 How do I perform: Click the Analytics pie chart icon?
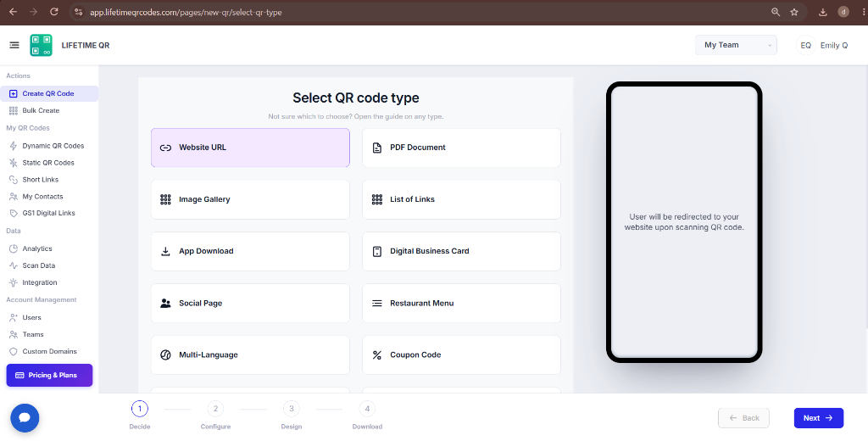pos(14,248)
